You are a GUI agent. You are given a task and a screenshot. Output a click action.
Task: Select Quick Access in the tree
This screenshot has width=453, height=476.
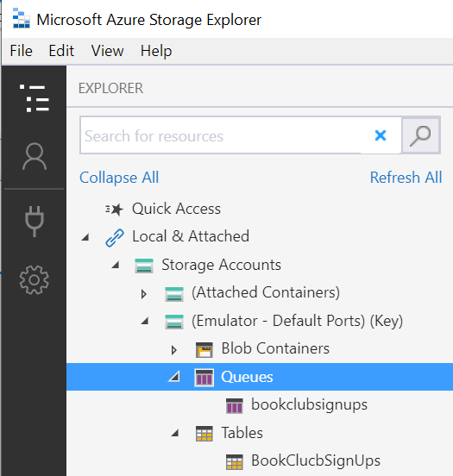coord(176,209)
